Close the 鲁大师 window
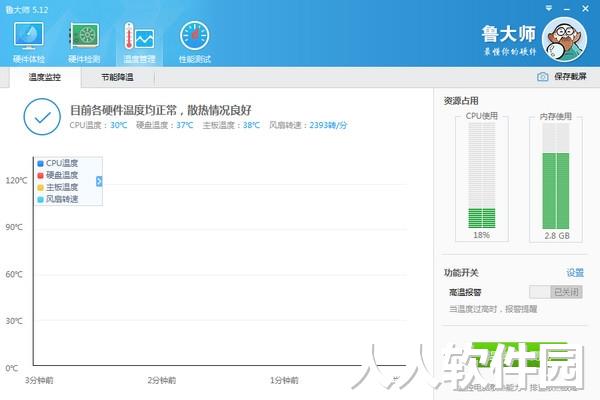 pos(585,8)
